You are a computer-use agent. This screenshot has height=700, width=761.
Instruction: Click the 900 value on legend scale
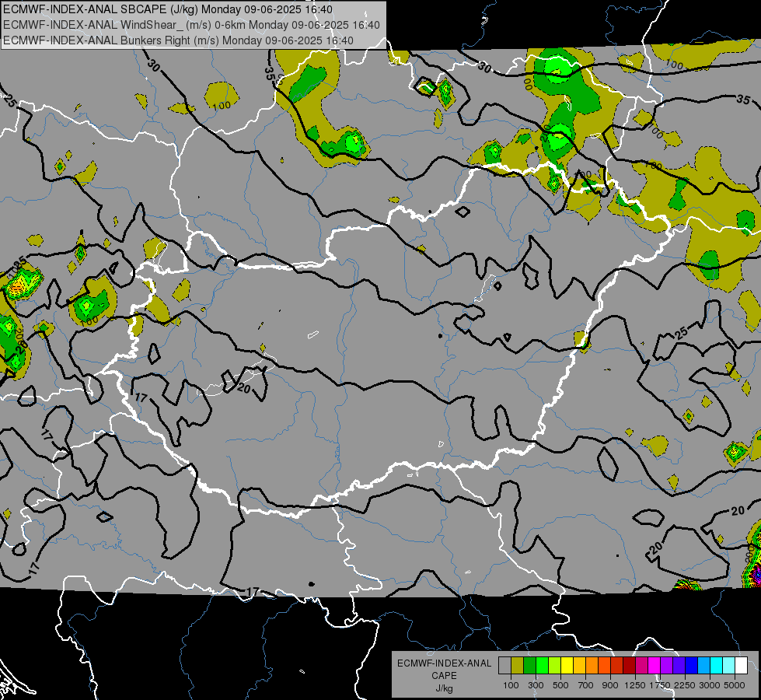coord(610,685)
